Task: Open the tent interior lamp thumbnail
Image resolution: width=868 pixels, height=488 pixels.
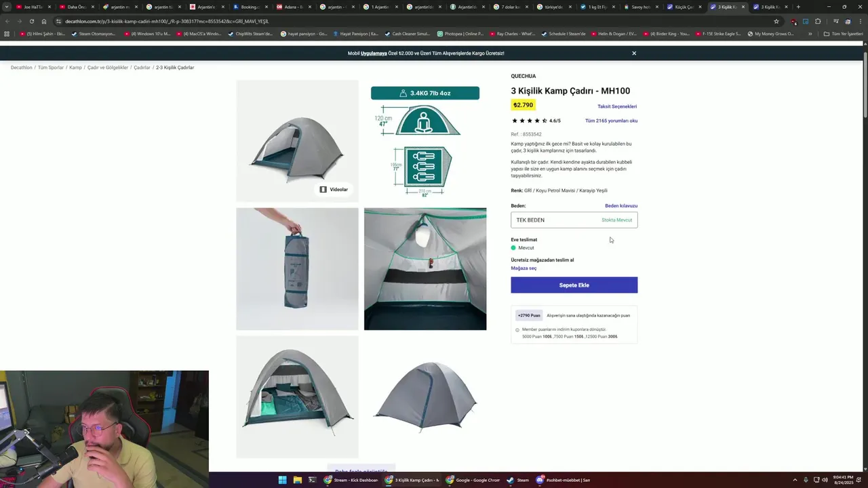Action: pyautogui.click(x=425, y=269)
